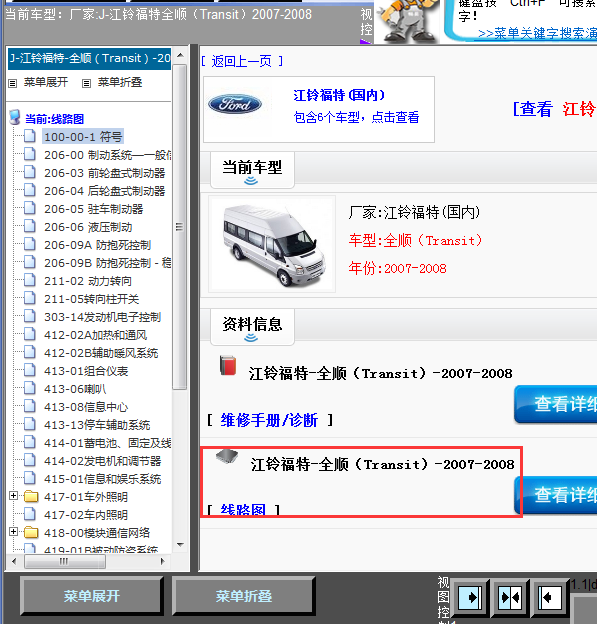Select 206-05 驻车制动器 entry
Viewport: 597px width, 624px height.
tap(94, 209)
